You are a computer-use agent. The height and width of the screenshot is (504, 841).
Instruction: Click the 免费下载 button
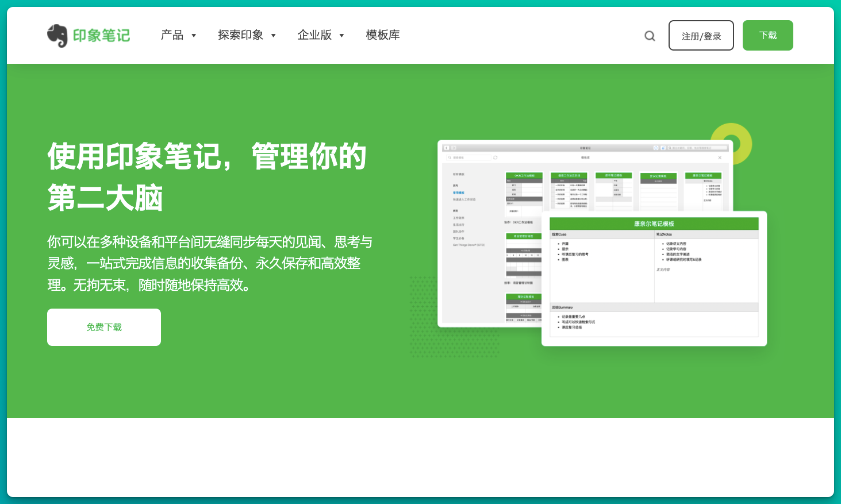(x=103, y=327)
